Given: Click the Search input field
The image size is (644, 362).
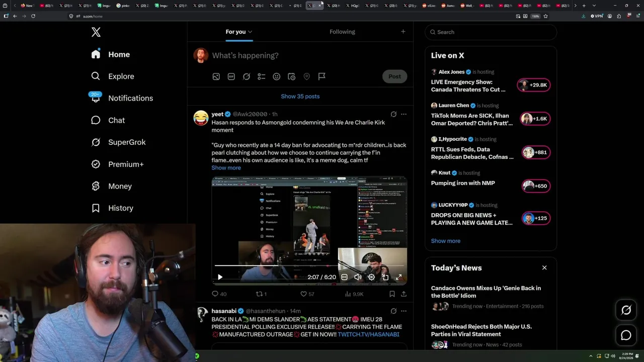Looking at the screenshot, I should tap(491, 32).
